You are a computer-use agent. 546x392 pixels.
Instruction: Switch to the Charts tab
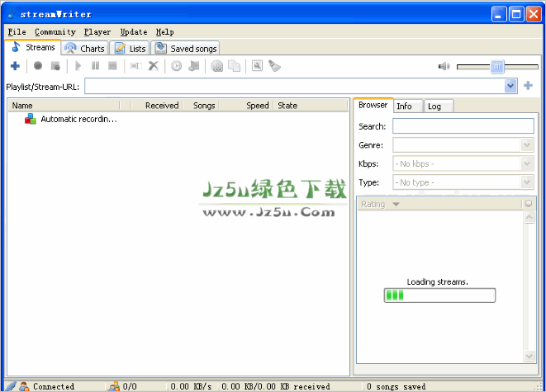click(84, 49)
